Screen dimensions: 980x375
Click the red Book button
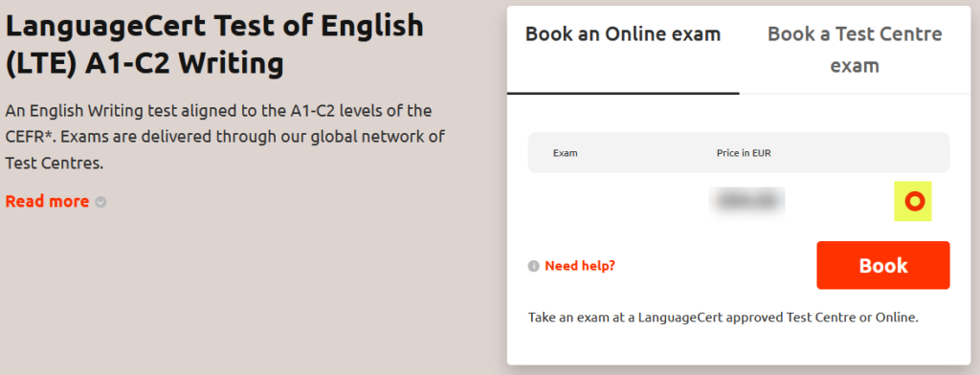[883, 265]
